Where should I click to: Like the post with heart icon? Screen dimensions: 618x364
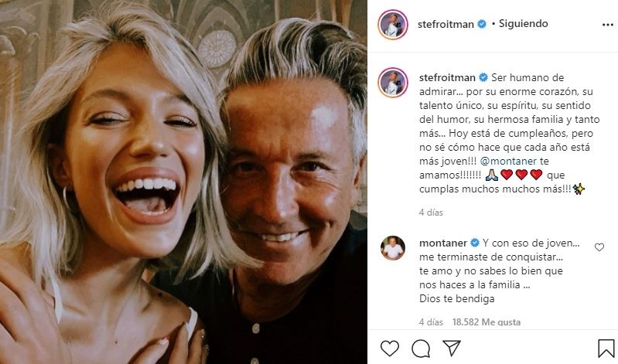(390, 349)
